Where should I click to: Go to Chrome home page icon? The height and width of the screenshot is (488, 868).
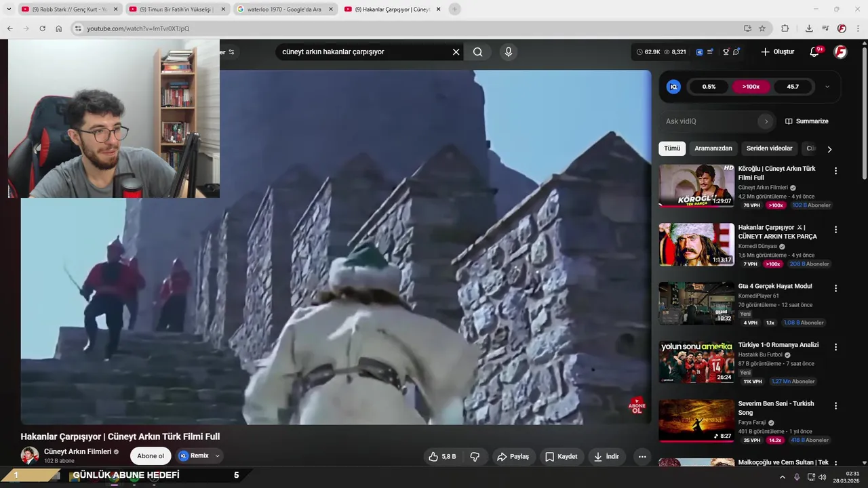(59, 28)
